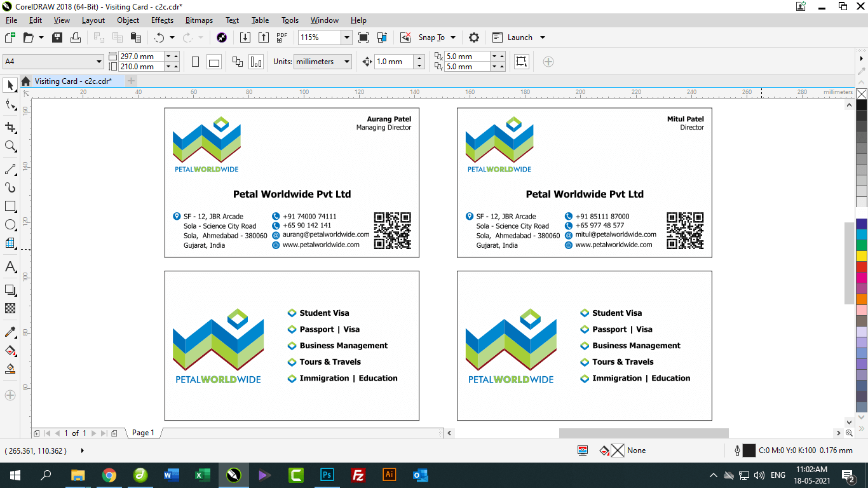Click the Full-screen preview icon
Viewport: 868px width, 488px height.
coord(363,37)
